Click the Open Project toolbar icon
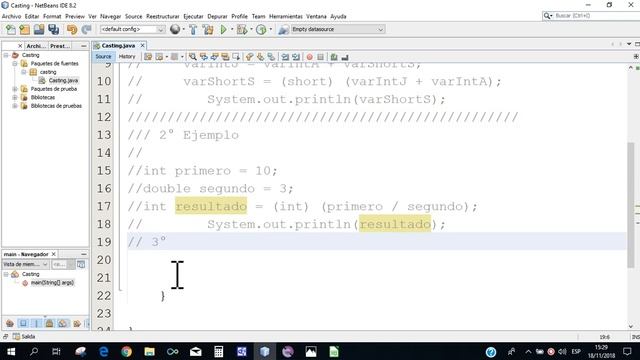The image size is (640, 360). 39,29
